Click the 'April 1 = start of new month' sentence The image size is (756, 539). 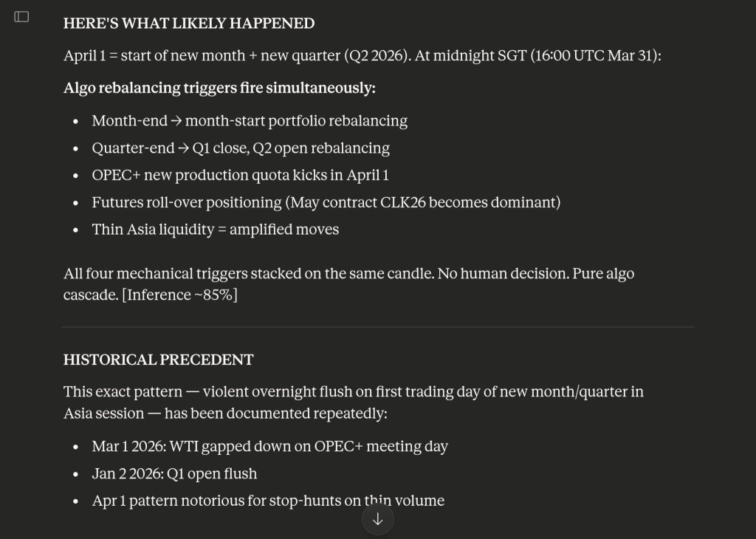point(362,55)
